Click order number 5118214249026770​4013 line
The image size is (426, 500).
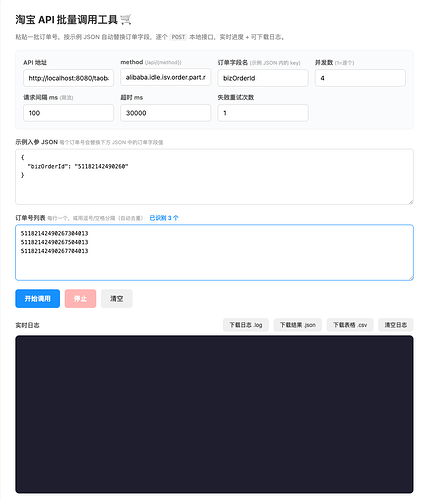click(55, 251)
